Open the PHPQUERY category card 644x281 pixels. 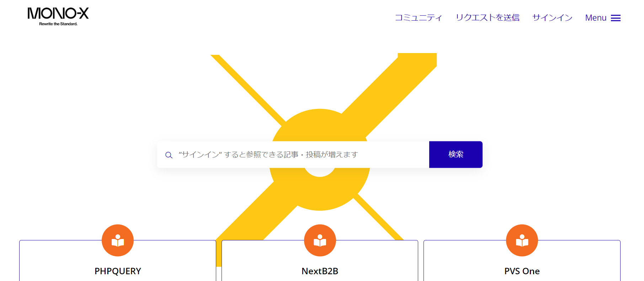click(118, 261)
